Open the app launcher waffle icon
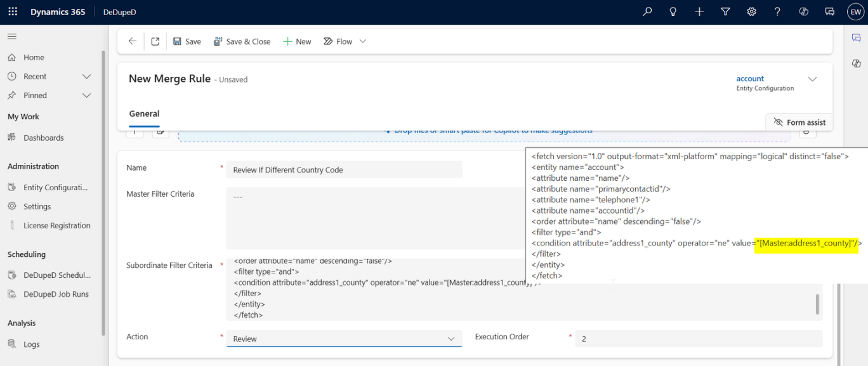The height and width of the screenshot is (366, 868). pyautogui.click(x=13, y=12)
